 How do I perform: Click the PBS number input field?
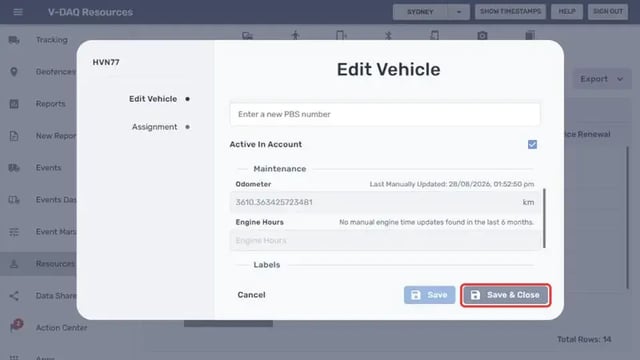[x=384, y=114]
